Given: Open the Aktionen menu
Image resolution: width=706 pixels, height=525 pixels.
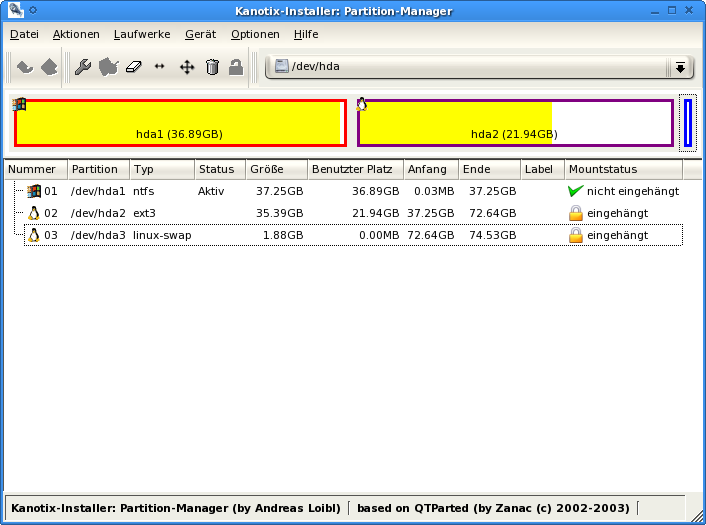Looking at the screenshot, I should click(76, 34).
